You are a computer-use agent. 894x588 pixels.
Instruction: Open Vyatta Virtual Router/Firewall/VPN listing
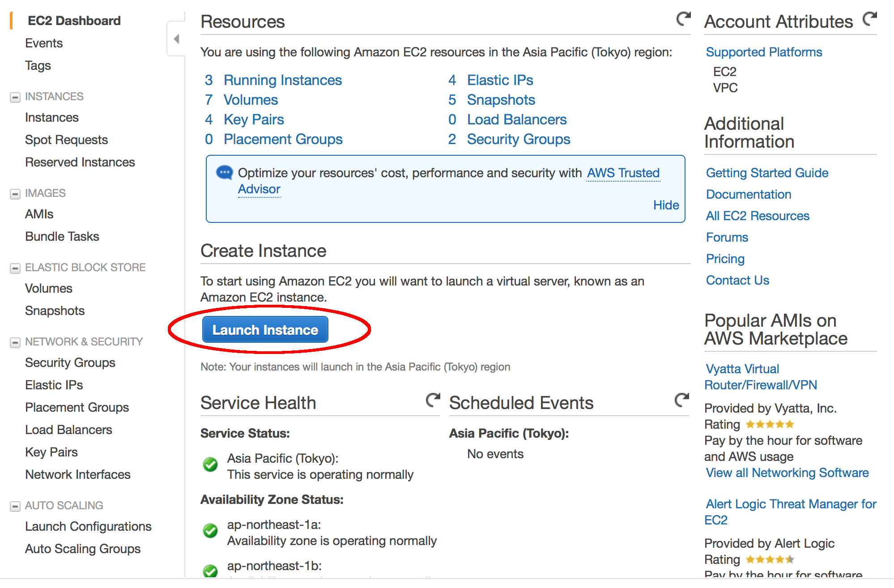pyautogui.click(x=761, y=377)
